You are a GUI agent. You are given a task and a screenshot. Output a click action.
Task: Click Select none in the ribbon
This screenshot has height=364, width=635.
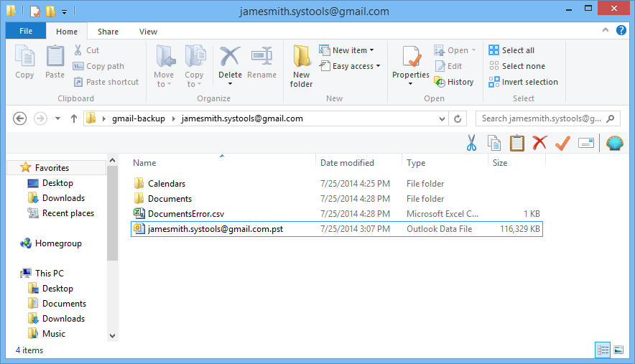[516, 66]
